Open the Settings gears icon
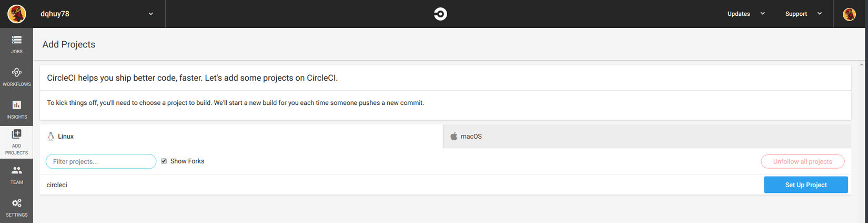This screenshot has height=223, width=868. point(16,203)
